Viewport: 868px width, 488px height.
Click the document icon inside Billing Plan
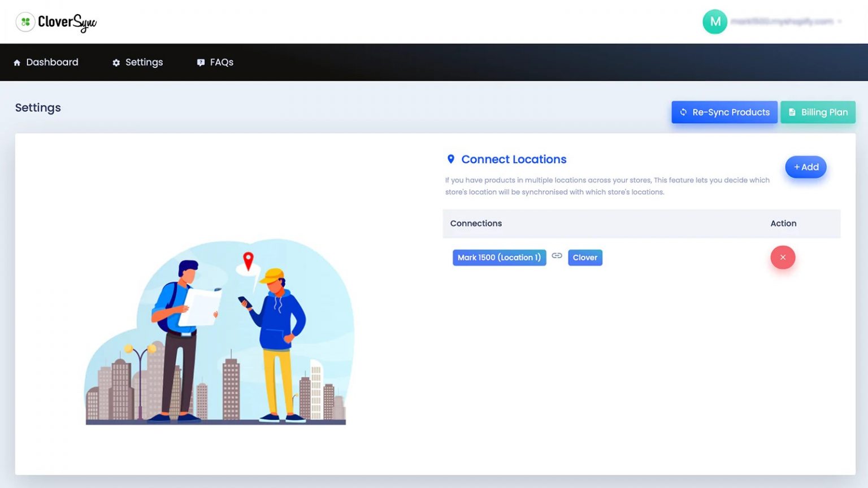pos(792,112)
